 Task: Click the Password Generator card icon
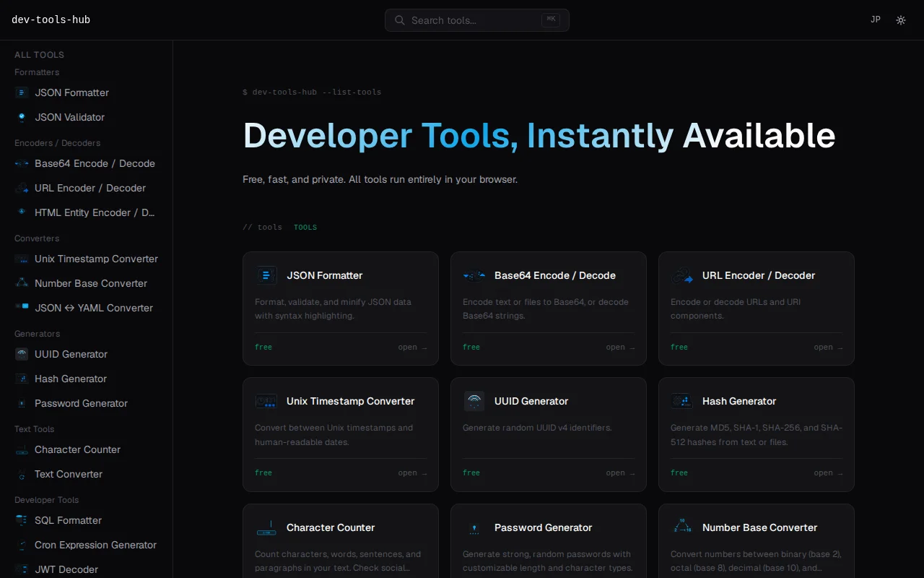pyautogui.click(x=474, y=527)
